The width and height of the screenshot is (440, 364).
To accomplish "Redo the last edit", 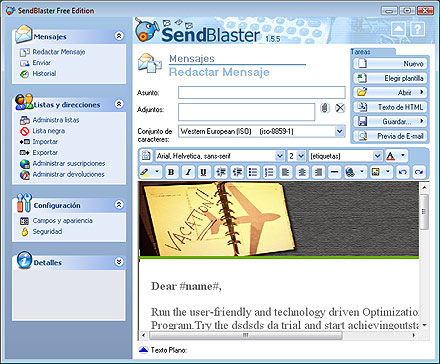I will (419, 172).
